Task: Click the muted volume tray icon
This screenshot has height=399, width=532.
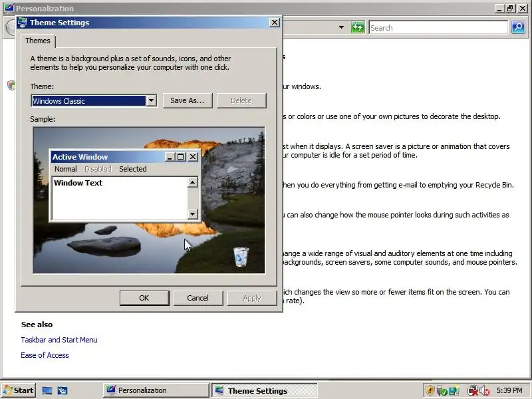Action: (485, 391)
